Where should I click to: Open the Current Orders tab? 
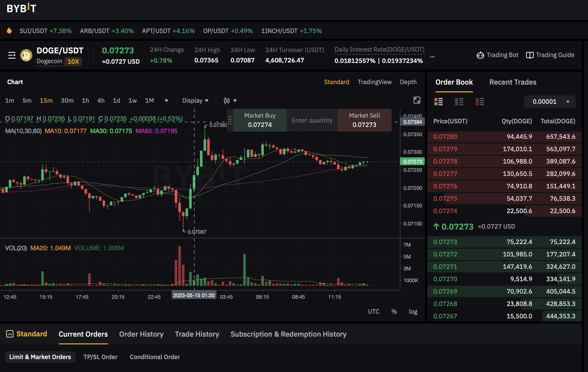pyautogui.click(x=83, y=334)
